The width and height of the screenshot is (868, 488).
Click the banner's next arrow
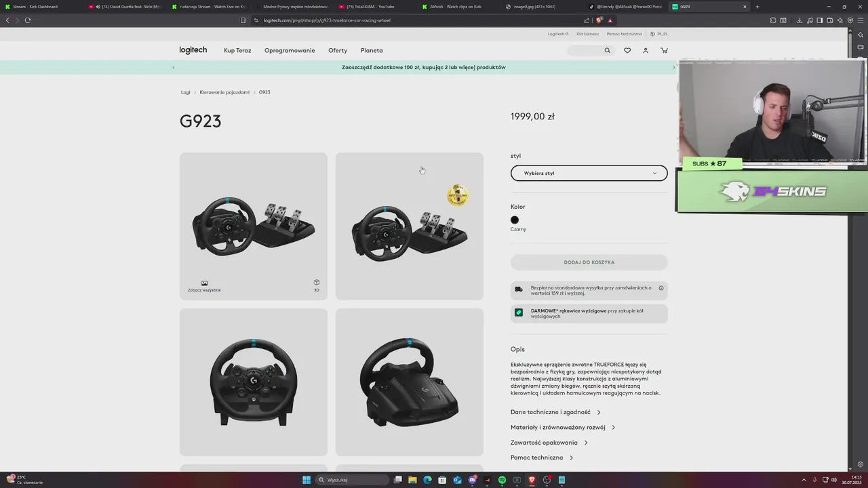pos(673,67)
